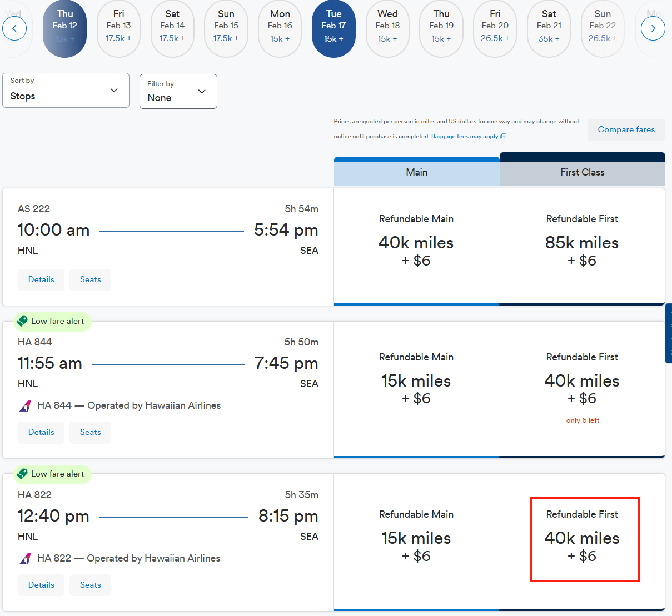Screen dimensions: 672x616
Task: Switch to the Main fare tab
Action: tap(417, 172)
